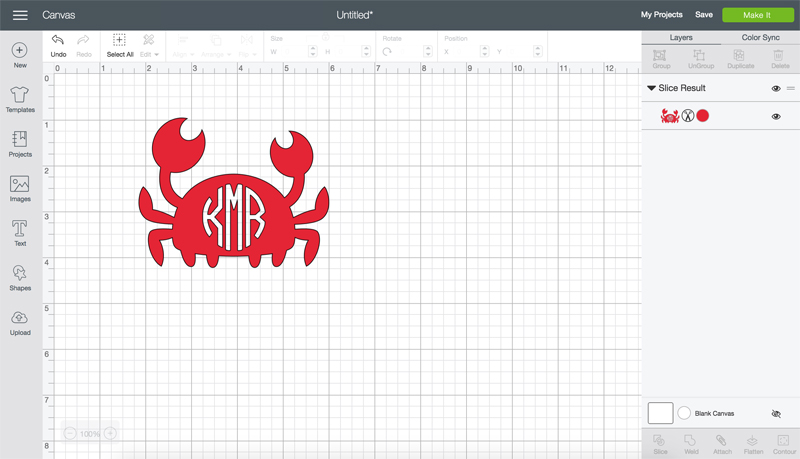Collapse the Slice Result group
Image resolution: width=800 pixels, height=459 pixels.
click(651, 88)
